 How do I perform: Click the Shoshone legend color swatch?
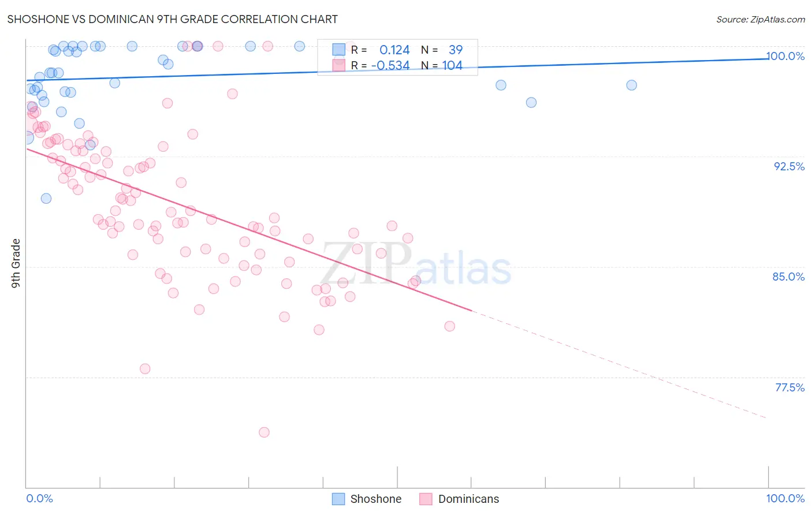pyautogui.click(x=338, y=499)
